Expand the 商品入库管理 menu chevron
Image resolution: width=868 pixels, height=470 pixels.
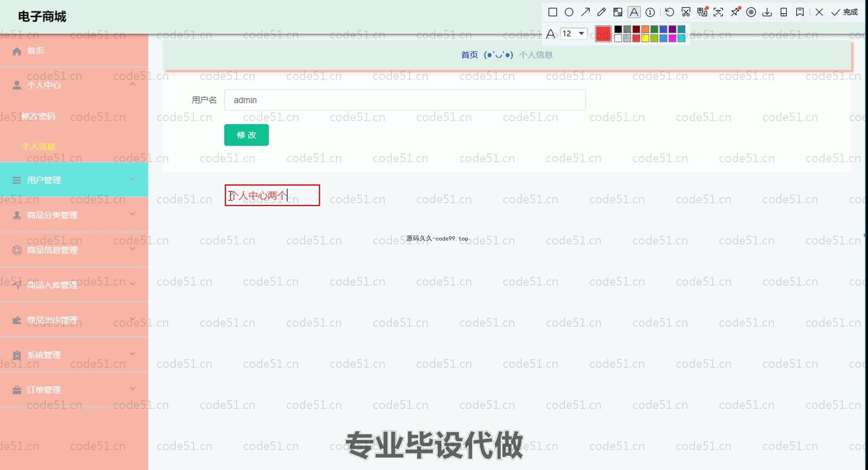pyautogui.click(x=133, y=284)
